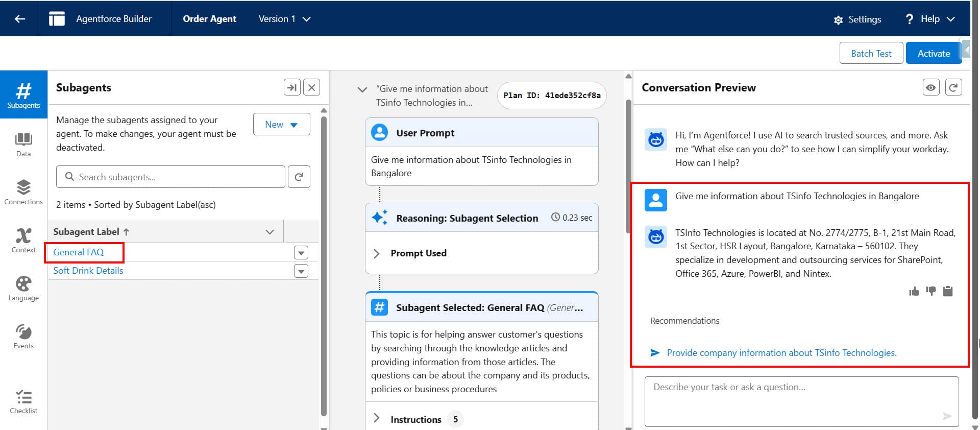Screen dimensions: 980x430
Task: Open the Checklist sidebar item
Action: [x=23, y=402]
